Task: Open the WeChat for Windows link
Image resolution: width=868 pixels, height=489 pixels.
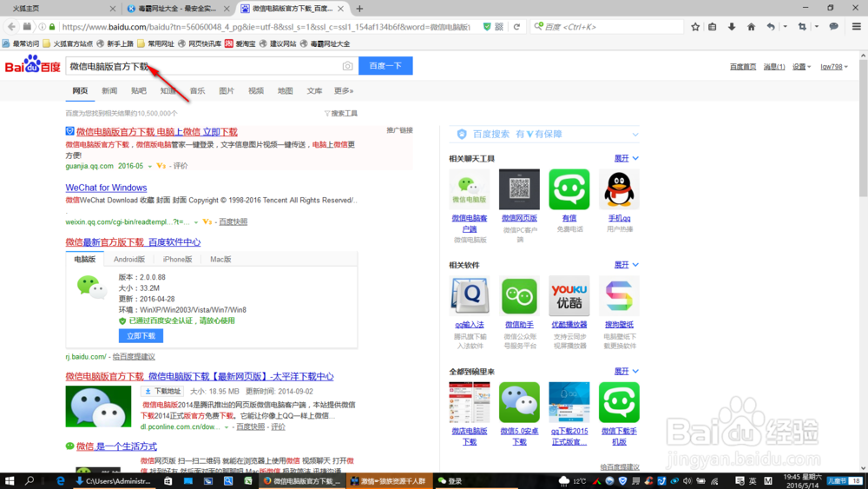Action: coord(106,188)
